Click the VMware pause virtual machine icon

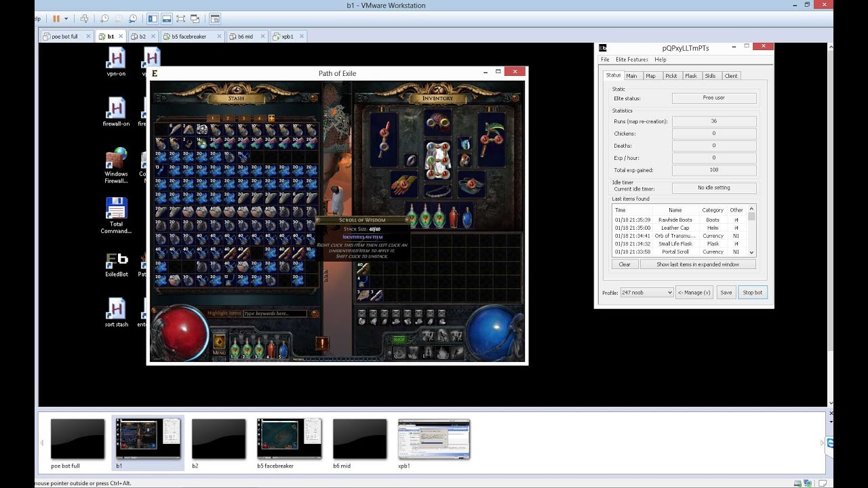[56, 19]
